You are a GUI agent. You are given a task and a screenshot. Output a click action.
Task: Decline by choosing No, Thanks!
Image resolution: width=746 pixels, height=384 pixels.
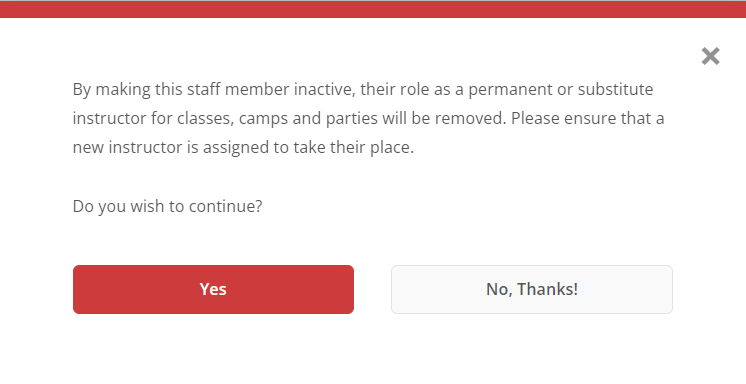(532, 289)
